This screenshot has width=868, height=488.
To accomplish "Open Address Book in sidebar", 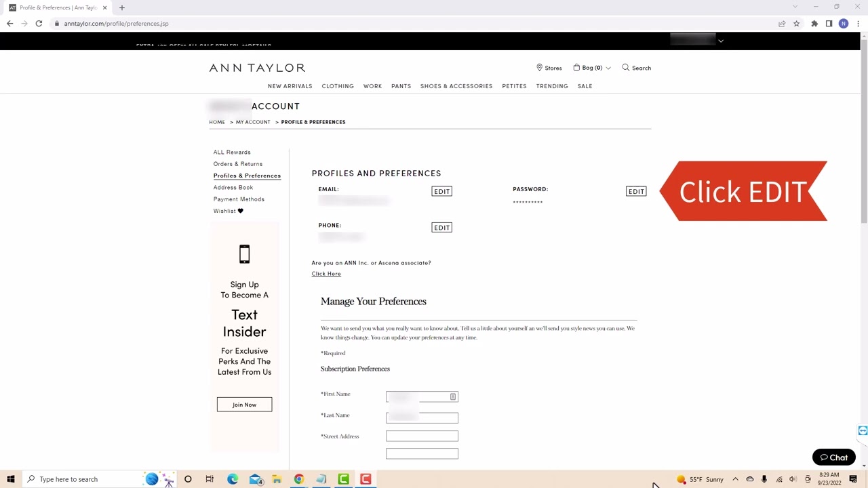I will click(x=233, y=188).
